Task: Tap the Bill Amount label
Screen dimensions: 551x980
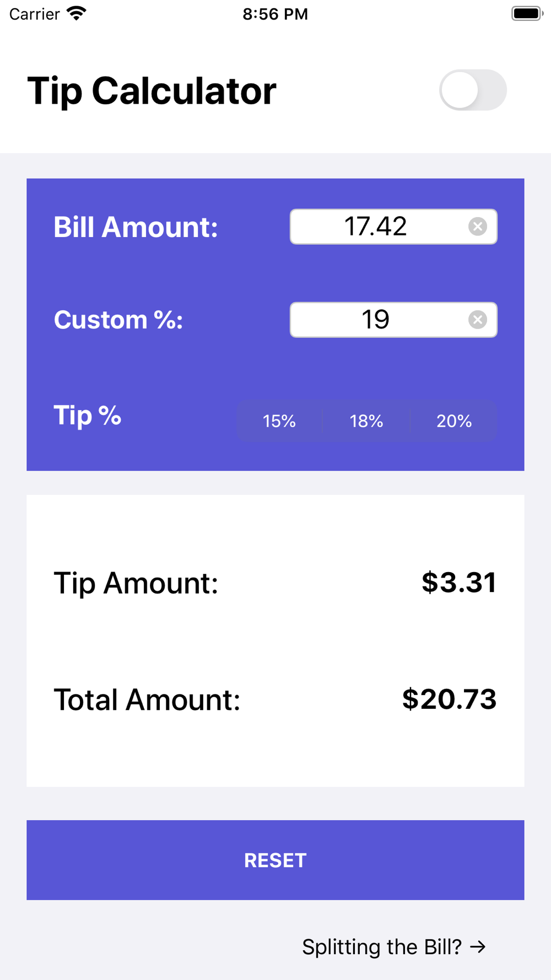Action: click(136, 227)
